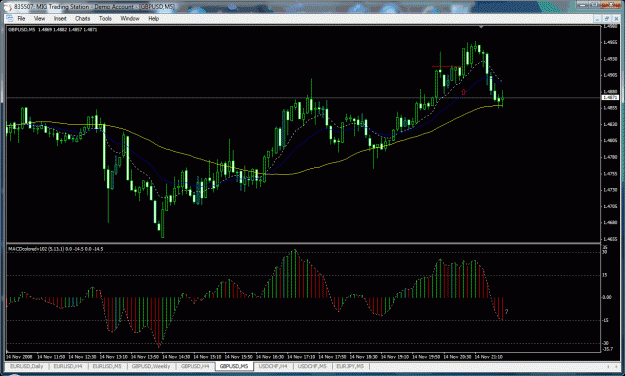This screenshot has width=625, height=376.
Task: Click the current price label 1.4871 on scale
Action: tap(610, 97)
